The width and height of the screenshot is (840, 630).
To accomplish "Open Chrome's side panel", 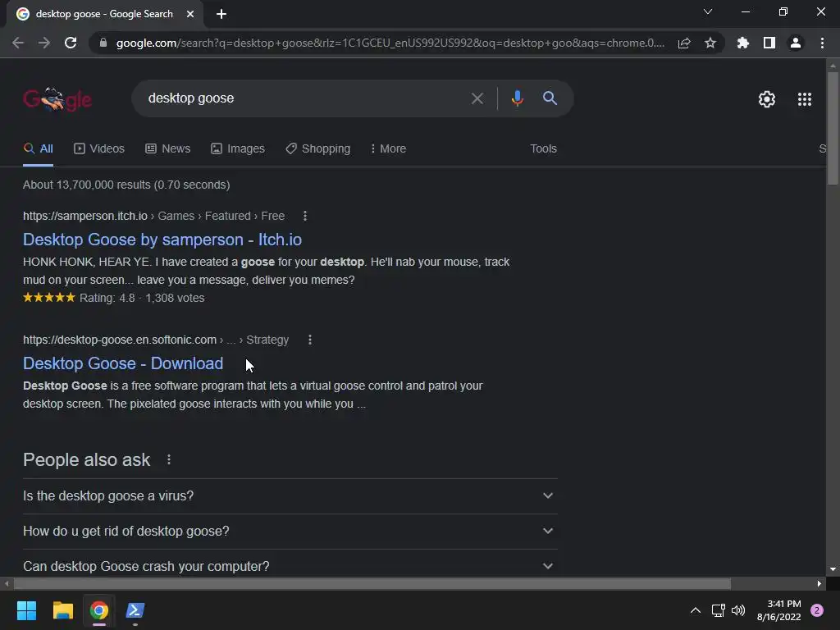I will coord(769,43).
